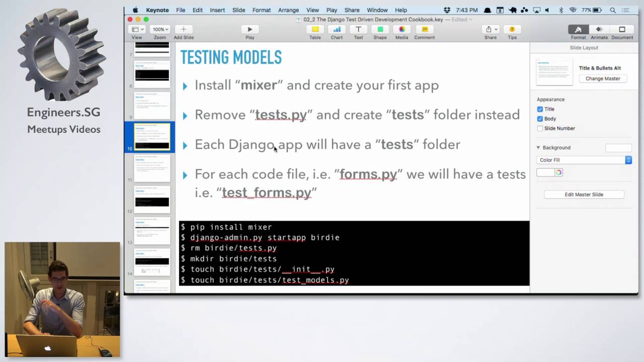644x362 pixels.
Task: Uncheck the Title appearance checkbox
Action: click(x=540, y=109)
